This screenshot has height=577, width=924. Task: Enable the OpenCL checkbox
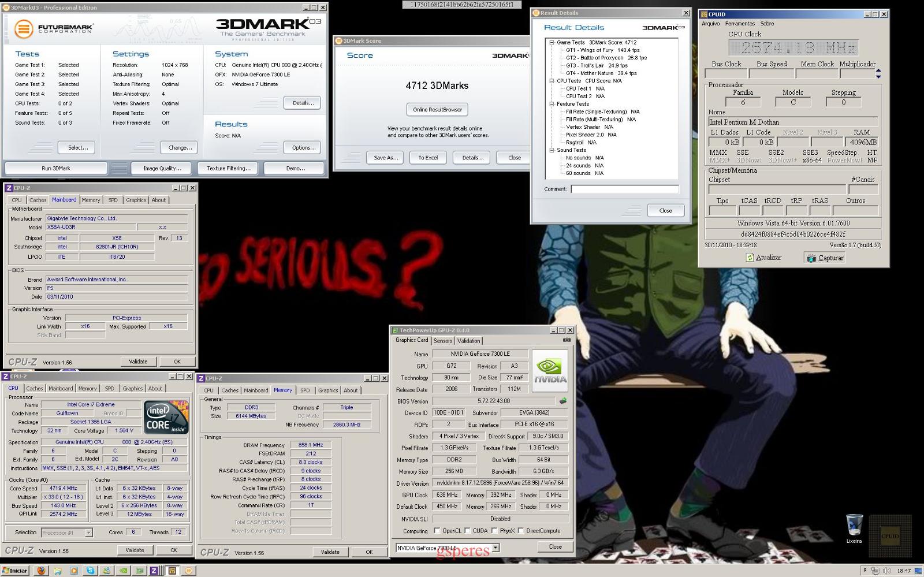437,531
